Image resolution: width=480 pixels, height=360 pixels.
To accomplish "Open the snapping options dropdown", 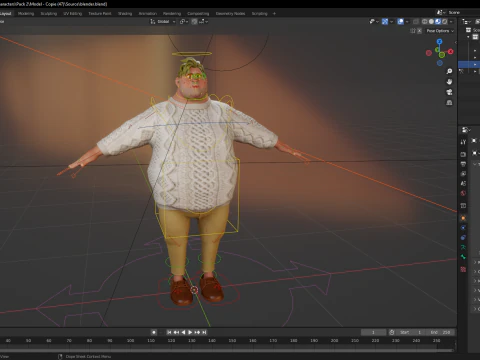I will [x=203, y=22].
